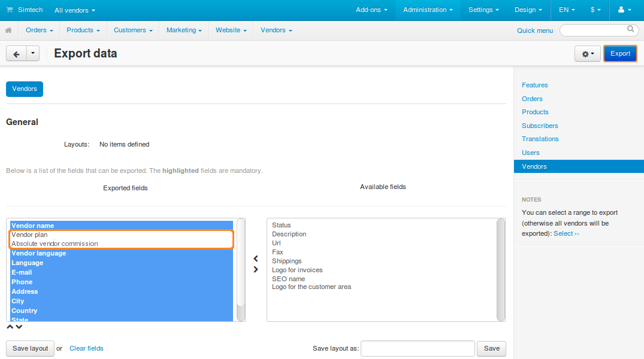The image size is (644, 359).
Task: Open the Products menu
Action: pyautogui.click(x=83, y=31)
